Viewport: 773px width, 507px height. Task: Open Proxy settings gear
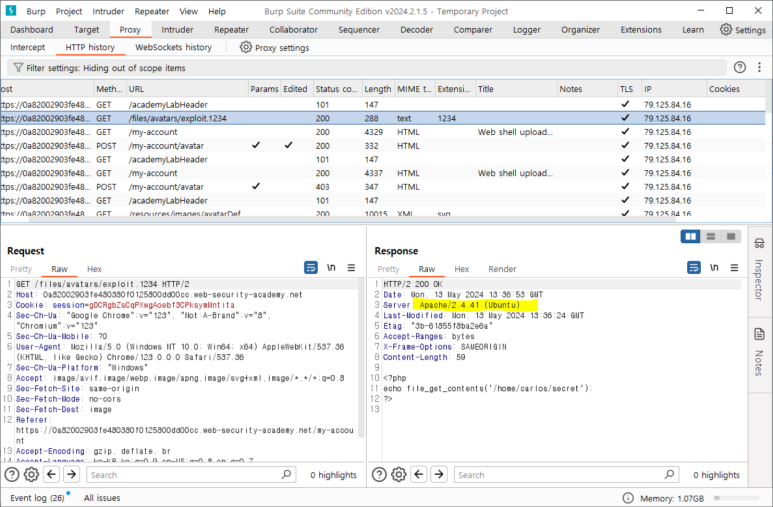click(246, 47)
